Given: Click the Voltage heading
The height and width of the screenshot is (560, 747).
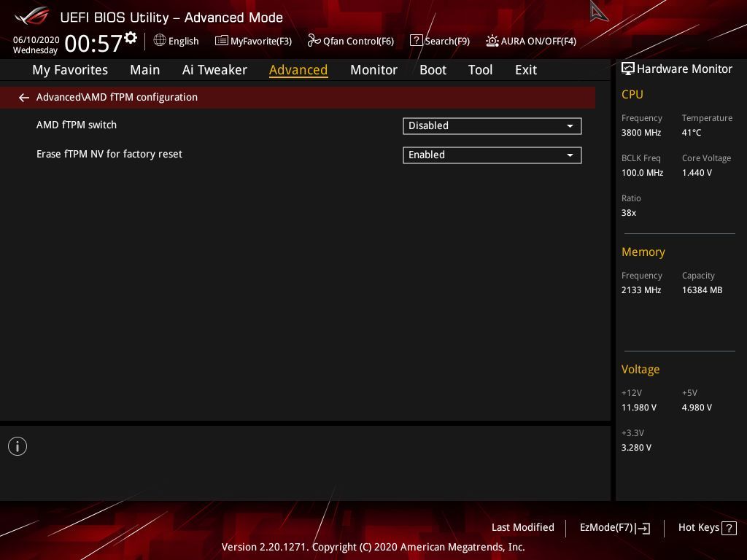Looking at the screenshot, I should pyautogui.click(x=640, y=370).
